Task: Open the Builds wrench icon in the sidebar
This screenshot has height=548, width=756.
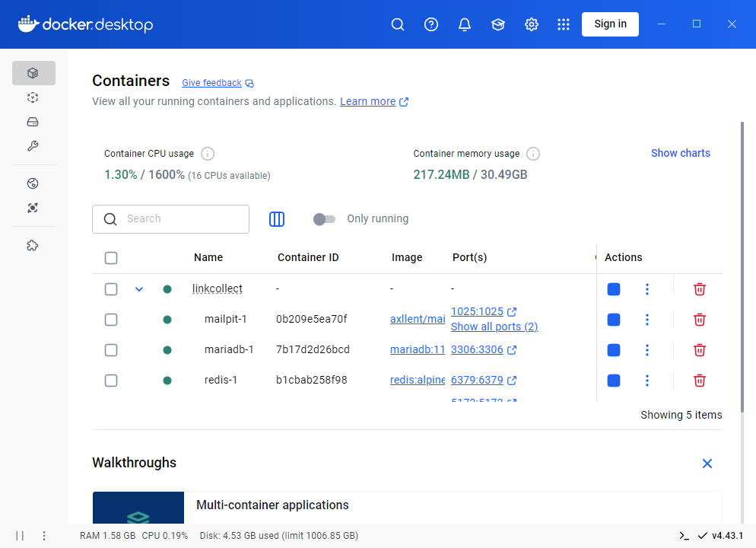Action: [33, 145]
